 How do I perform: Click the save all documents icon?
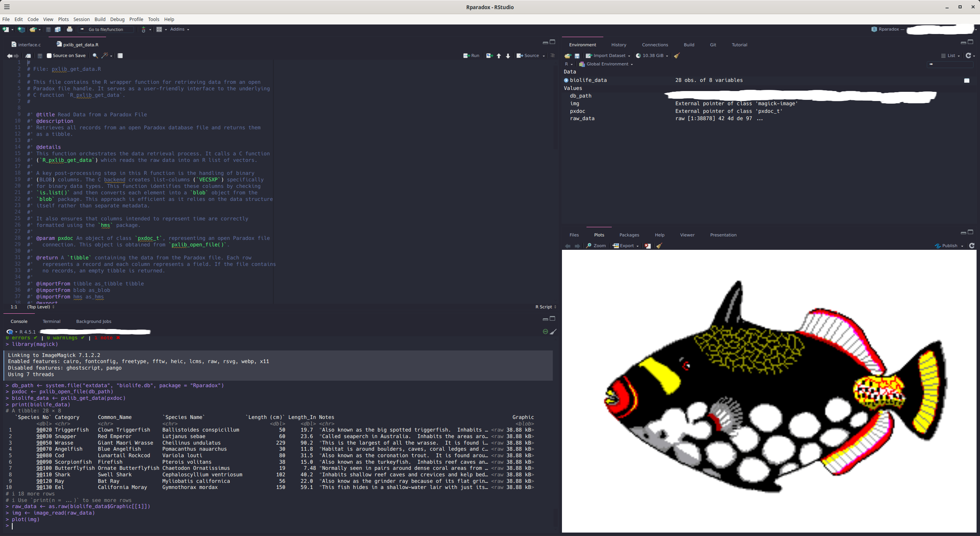click(x=57, y=29)
